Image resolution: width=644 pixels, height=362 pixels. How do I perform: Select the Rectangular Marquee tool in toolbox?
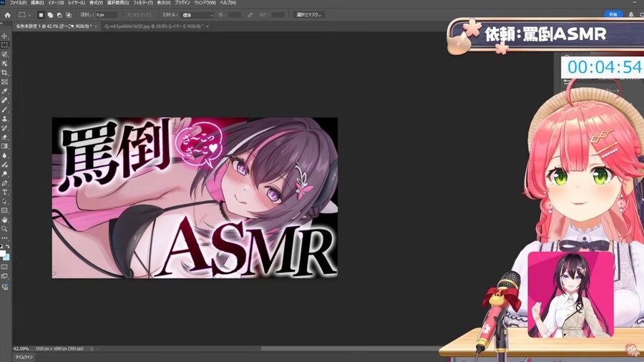click(4, 45)
